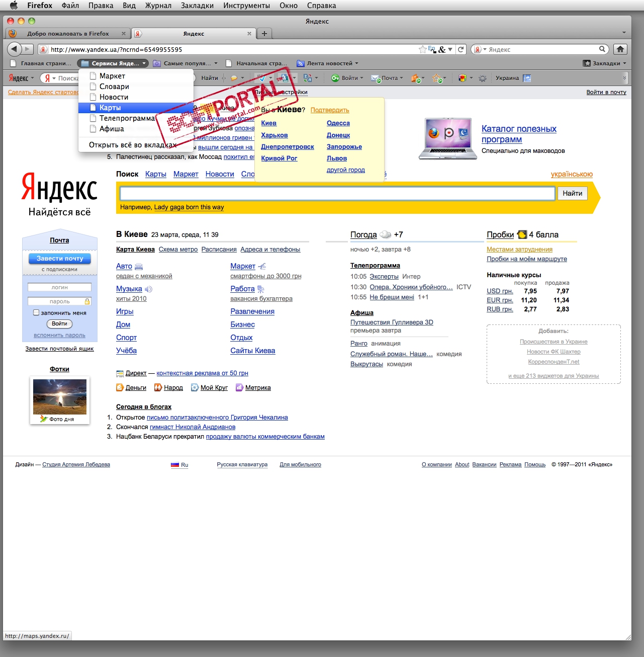
Task: Choose 'Открыть всё во вкладках' menu entry
Action: (136, 145)
